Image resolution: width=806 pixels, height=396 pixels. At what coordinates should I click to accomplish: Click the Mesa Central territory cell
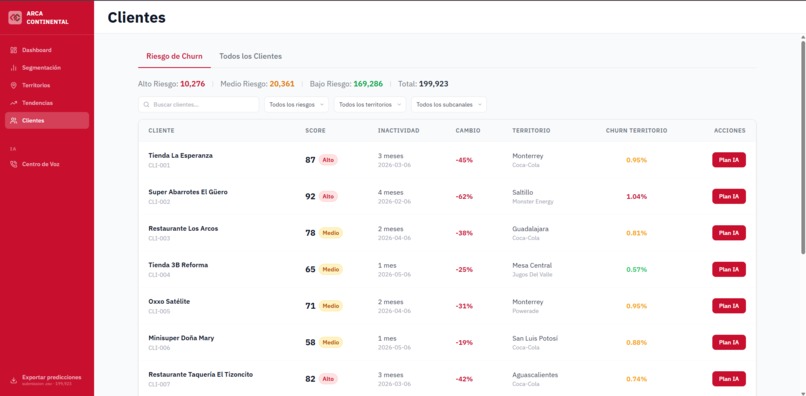coord(532,265)
